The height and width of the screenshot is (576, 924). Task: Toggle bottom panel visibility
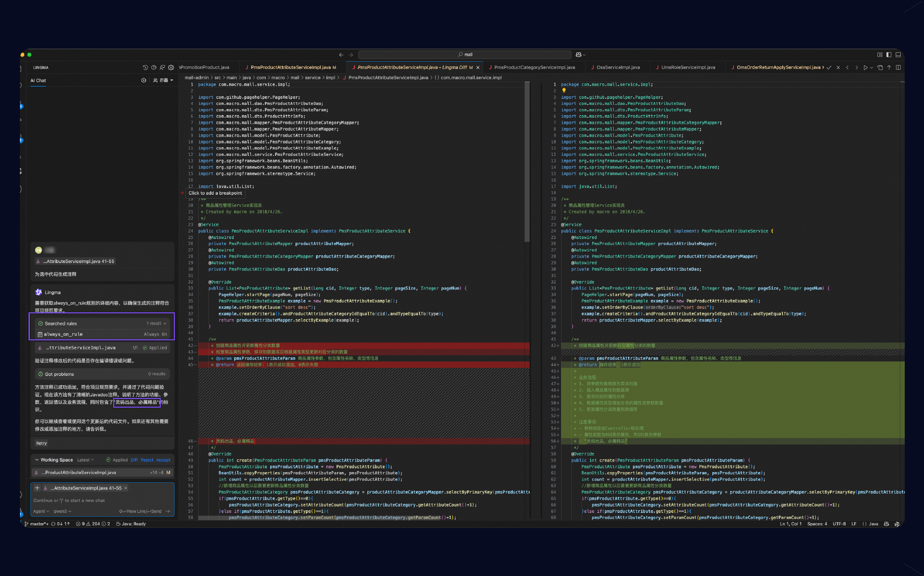tap(898, 55)
